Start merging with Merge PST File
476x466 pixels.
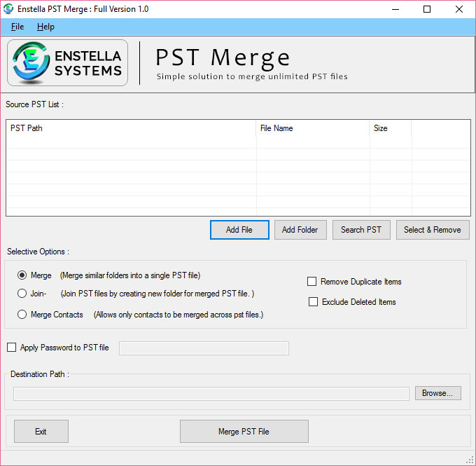(244, 432)
